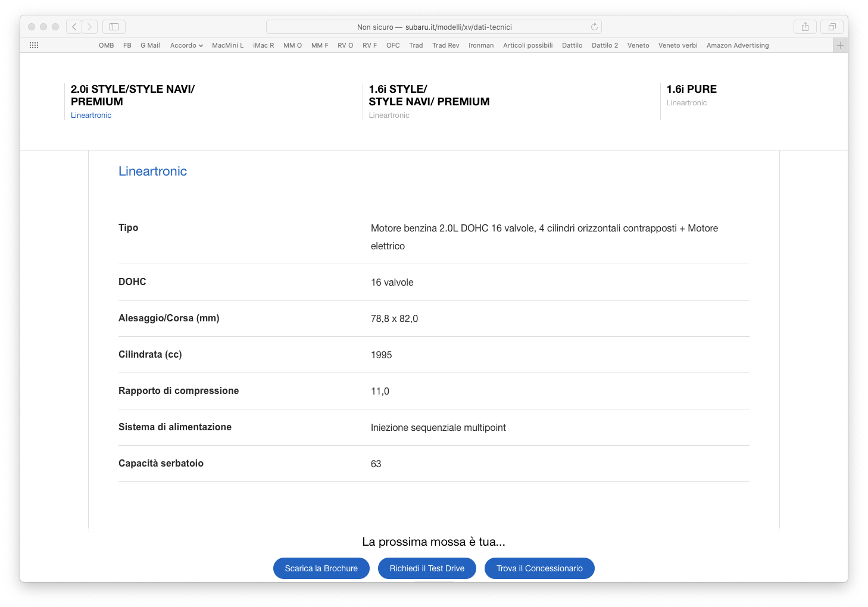Open the favorites grid icon

coord(34,45)
